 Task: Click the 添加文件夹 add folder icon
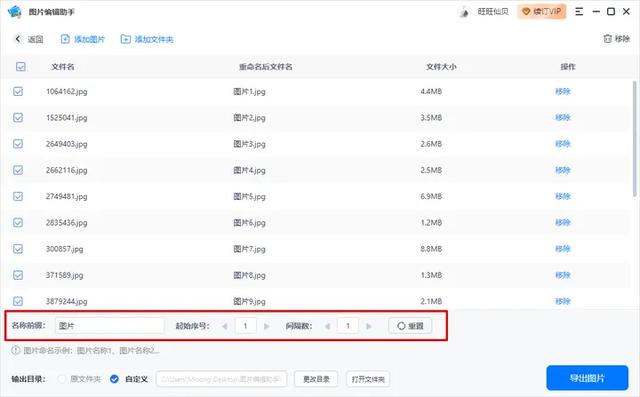pyautogui.click(x=125, y=39)
